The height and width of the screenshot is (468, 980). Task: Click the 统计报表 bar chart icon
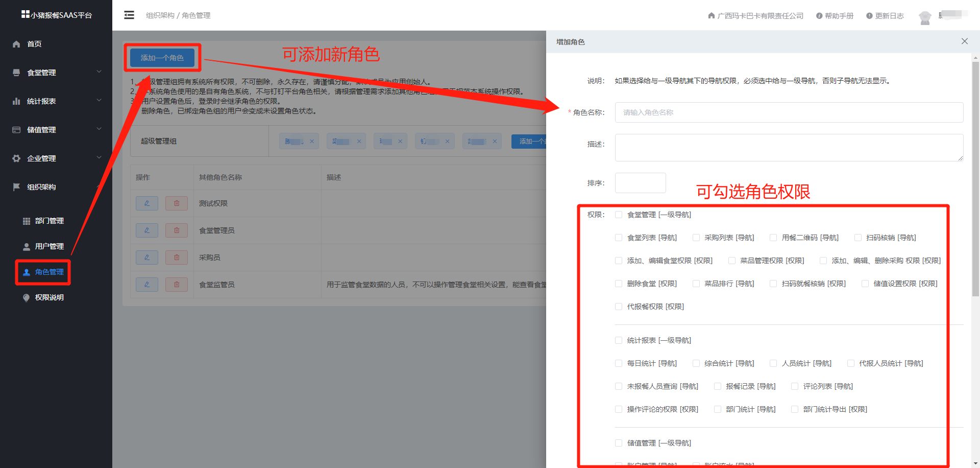click(x=16, y=101)
